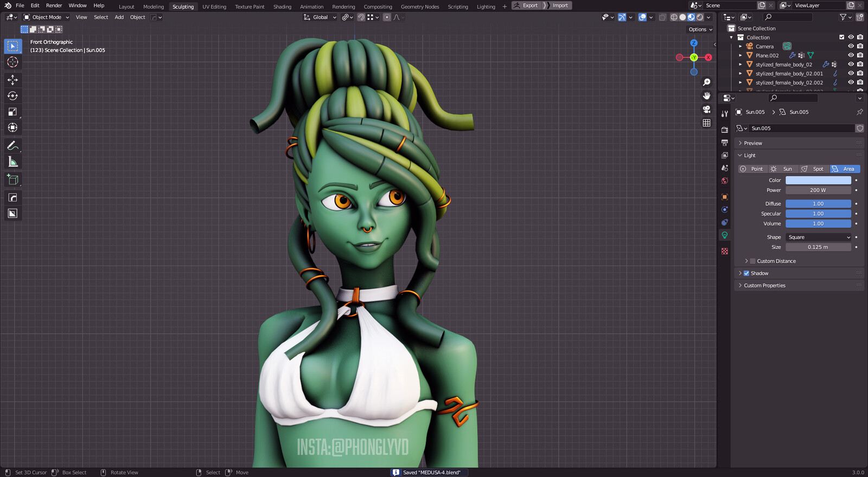Adjust the Specular slider

(x=819, y=214)
